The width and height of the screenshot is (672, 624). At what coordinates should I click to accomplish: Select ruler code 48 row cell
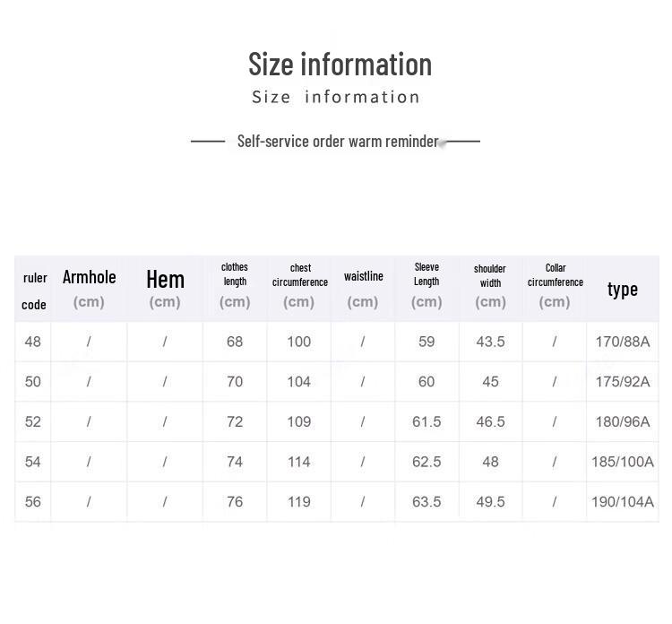[33, 342]
